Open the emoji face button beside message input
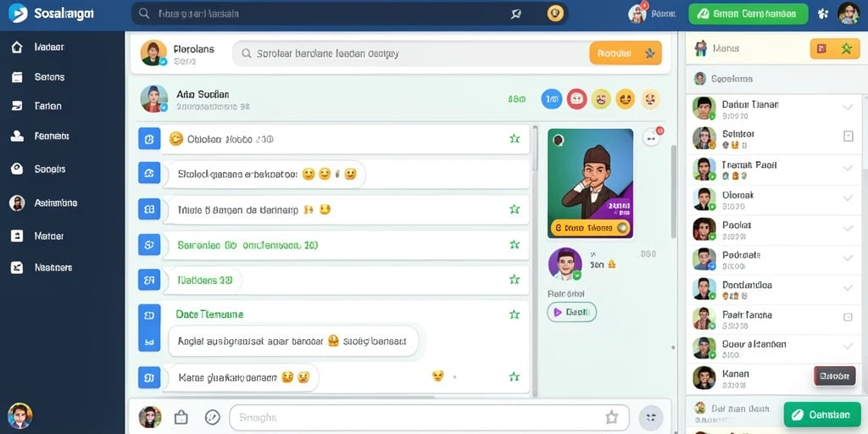 click(651, 417)
